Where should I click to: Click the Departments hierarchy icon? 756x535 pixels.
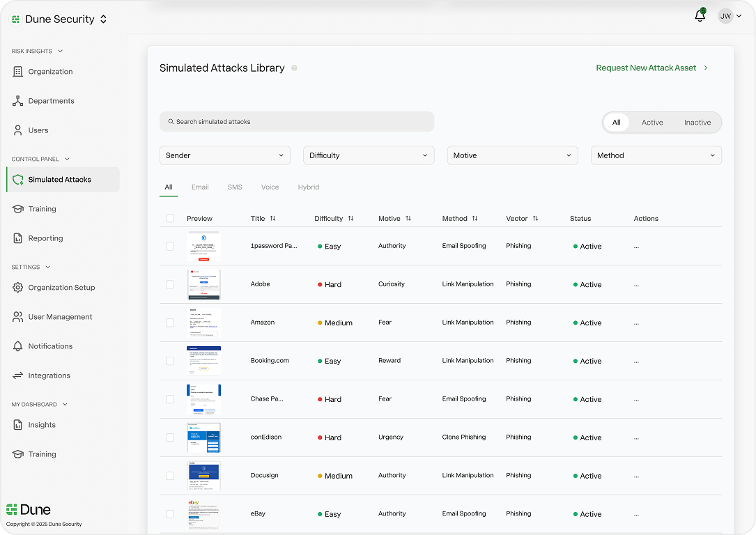(18, 101)
